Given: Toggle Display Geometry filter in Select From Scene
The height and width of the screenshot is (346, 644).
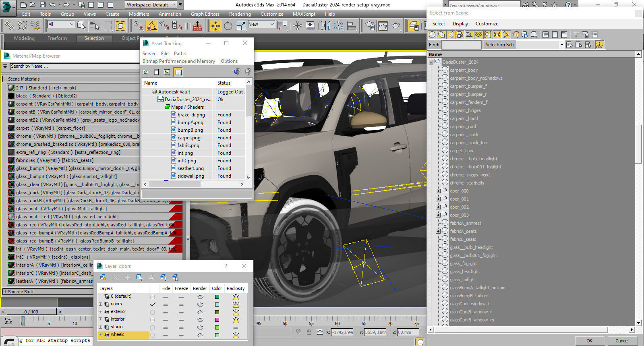Looking at the screenshot, I should coord(432,35).
